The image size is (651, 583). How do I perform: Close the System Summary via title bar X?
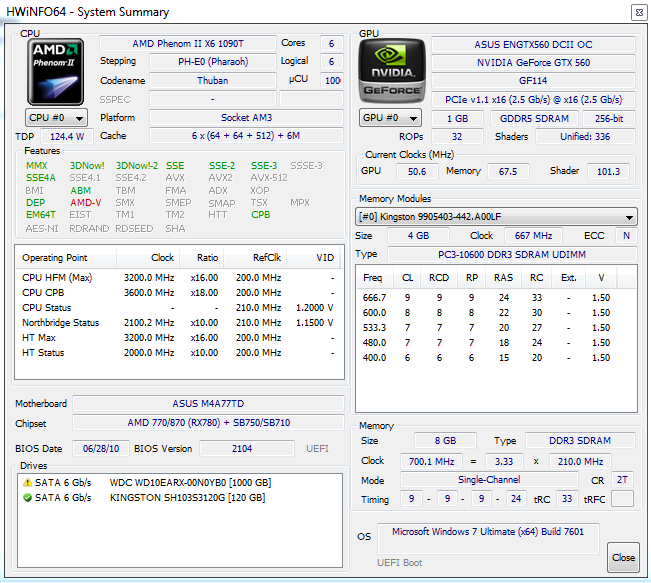pyautogui.click(x=639, y=12)
